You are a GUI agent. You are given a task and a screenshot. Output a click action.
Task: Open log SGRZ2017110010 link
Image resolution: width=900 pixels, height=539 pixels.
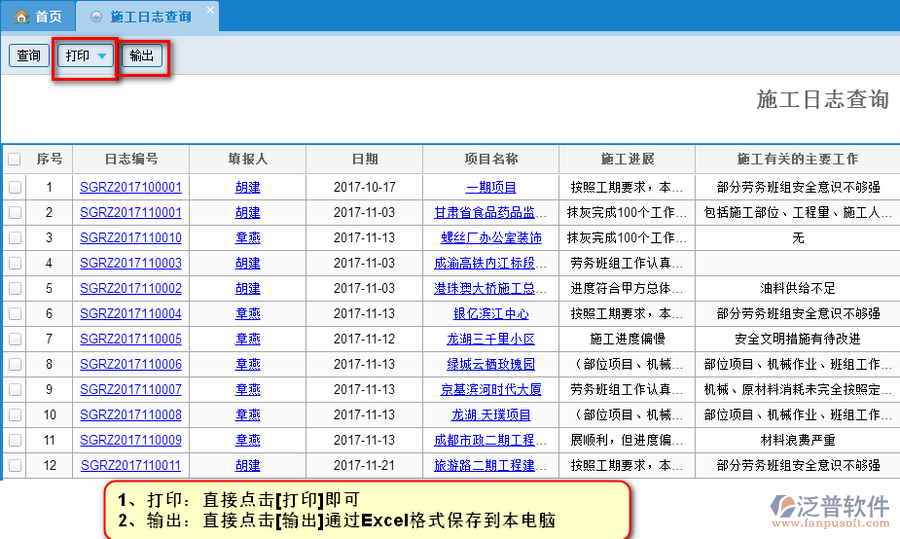[x=131, y=238]
